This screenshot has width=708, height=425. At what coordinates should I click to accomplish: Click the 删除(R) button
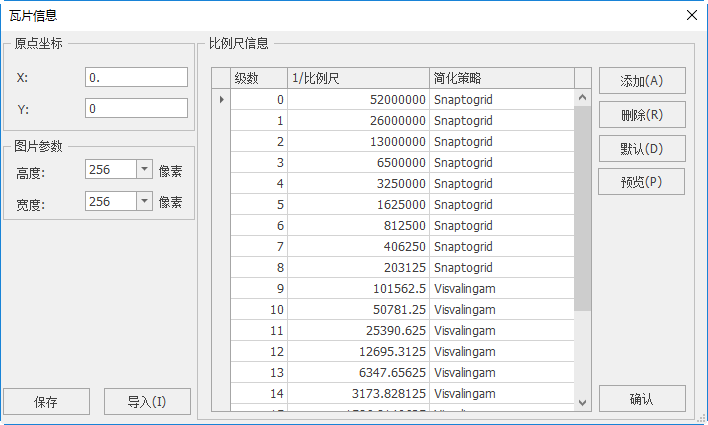641,115
